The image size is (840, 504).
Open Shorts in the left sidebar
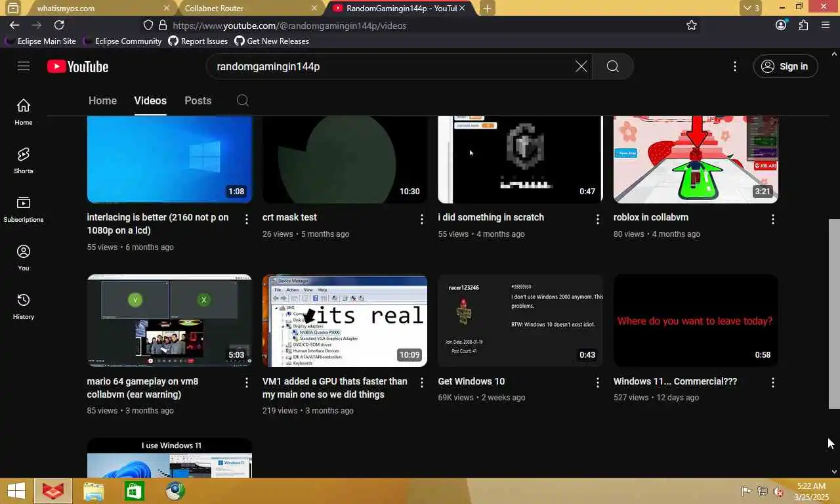24,160
